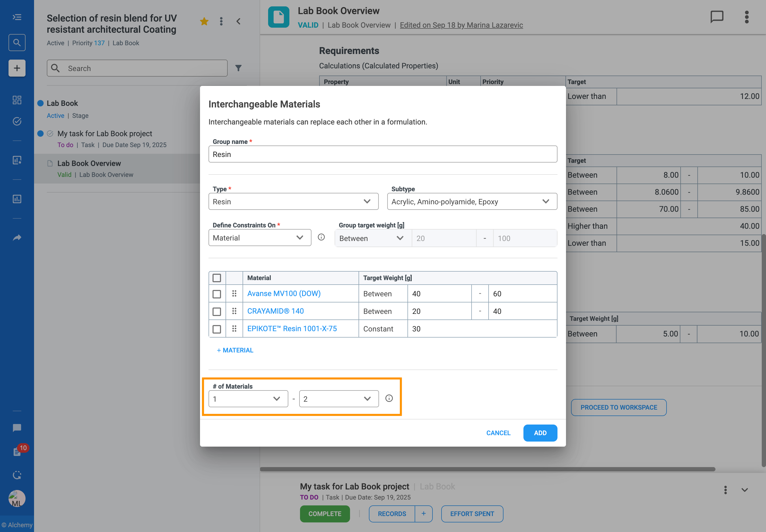The height and width of the screenshot is (532, 766).
Task: Click the yellow favorite star icon
Action: pos(204,22)
